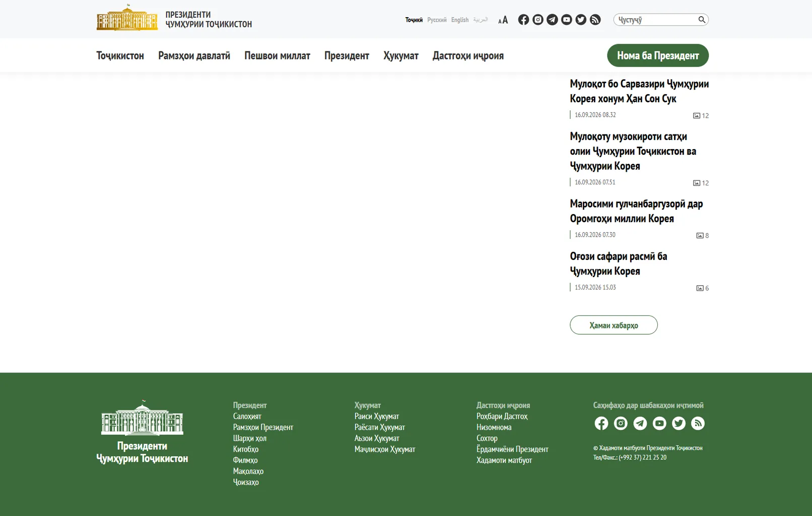Open Instagram icon in header
The image size is (812, 516).
pyautogui.click(x=538, y=20)
